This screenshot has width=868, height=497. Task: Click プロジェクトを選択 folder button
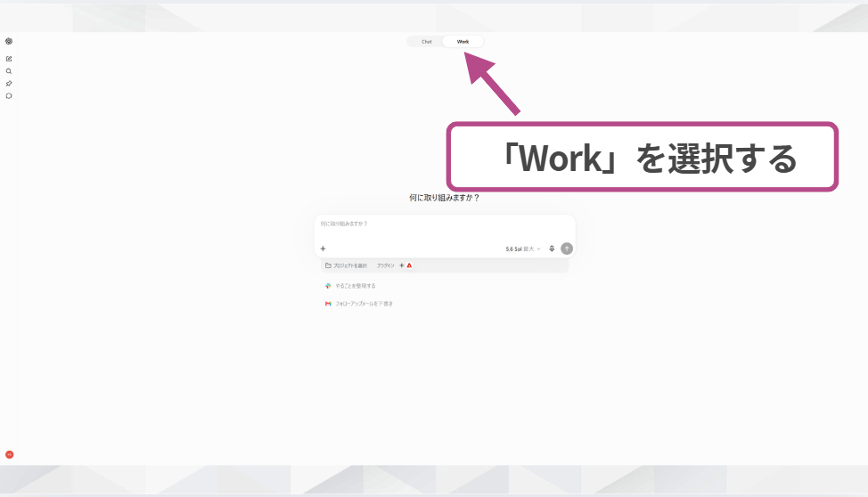pyautogui.click(x=346, y=265)
